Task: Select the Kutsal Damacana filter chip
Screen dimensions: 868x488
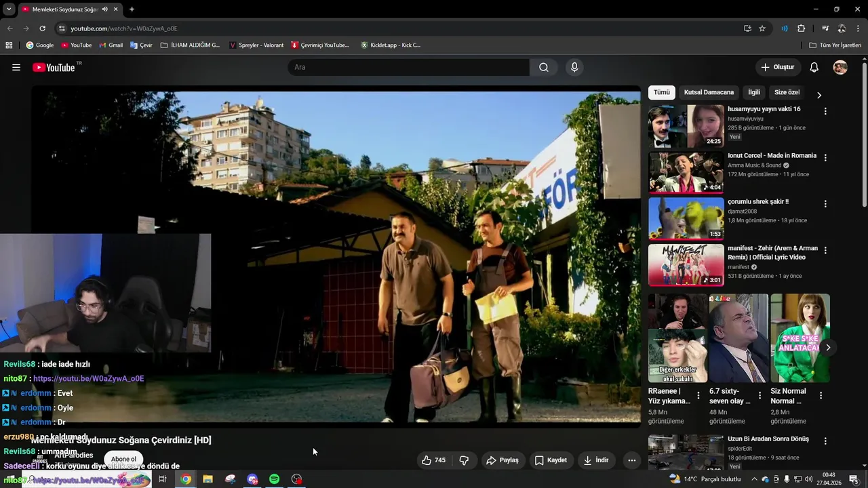Action: 709,92
